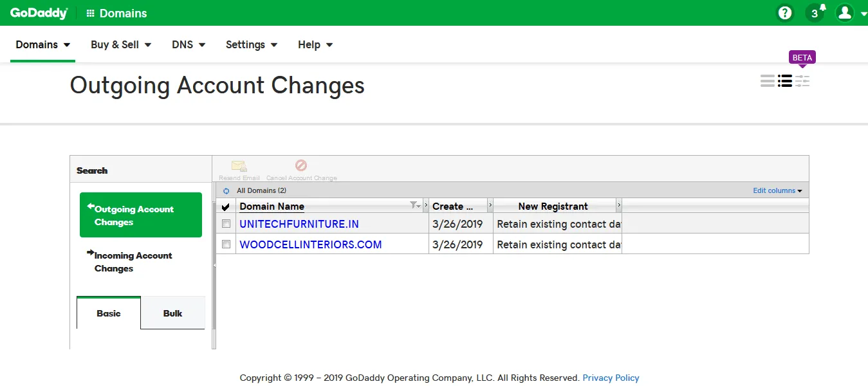Switch to the bulleted list view icon

(785, 81)
